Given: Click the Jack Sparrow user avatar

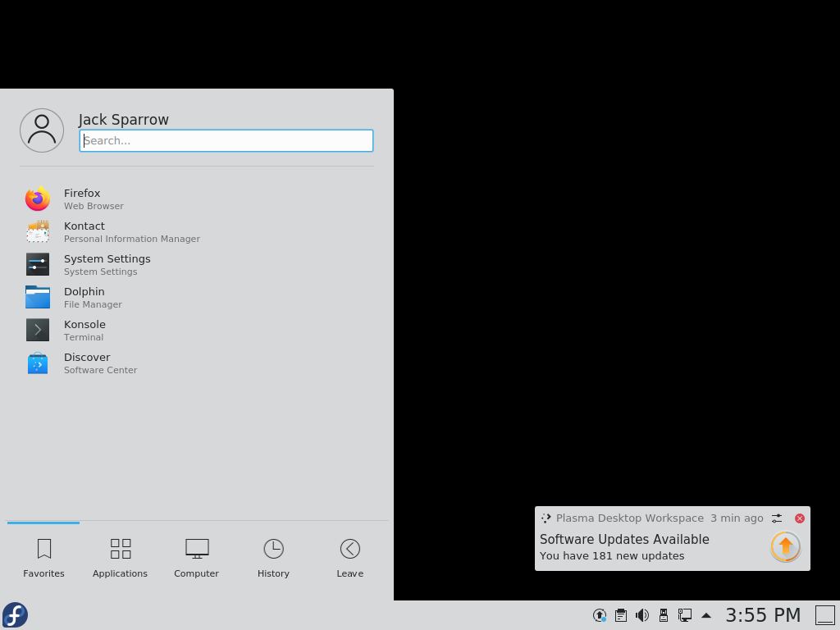Looking at the screenshot, I should [42, 130].
